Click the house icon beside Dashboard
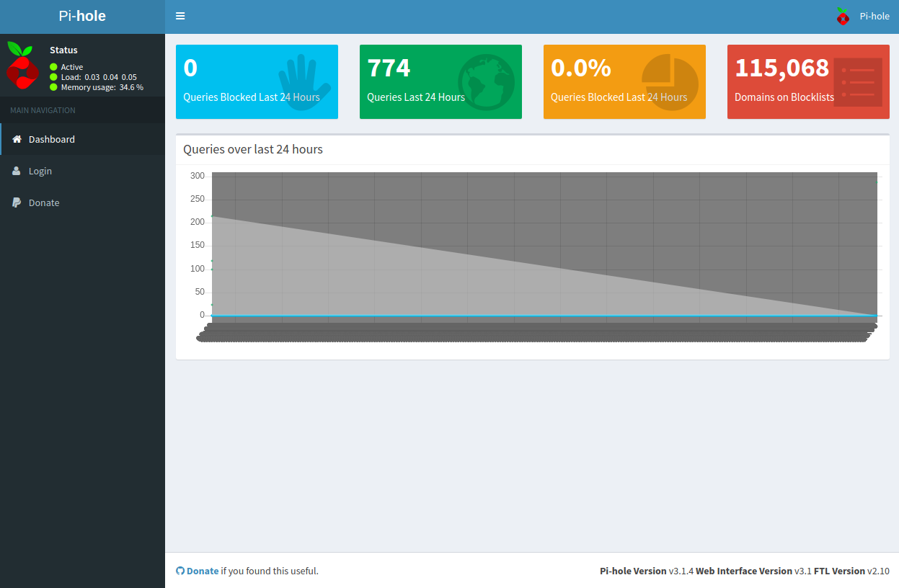This screenshot has height=588, width=899. point(17,139)
